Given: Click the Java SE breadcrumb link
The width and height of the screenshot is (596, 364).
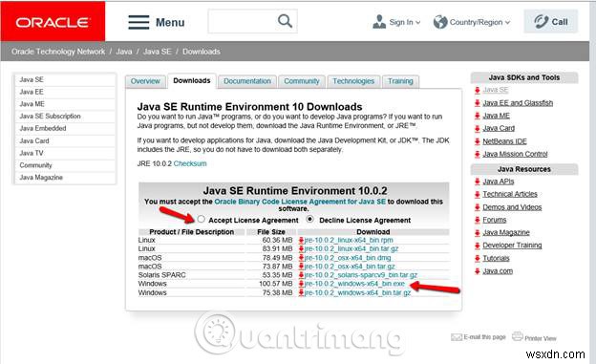Looking at the screenshot, I should tap(157, 52).
